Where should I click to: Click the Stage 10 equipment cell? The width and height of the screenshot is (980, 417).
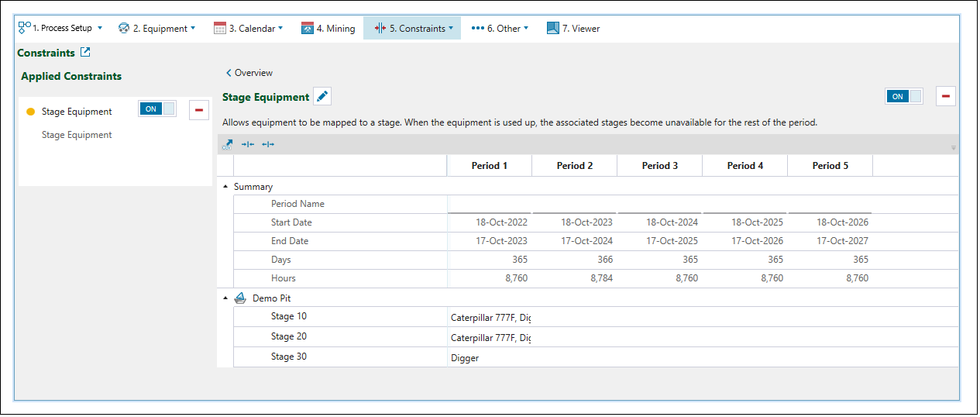pyautogui.click(x=490, y=317)
